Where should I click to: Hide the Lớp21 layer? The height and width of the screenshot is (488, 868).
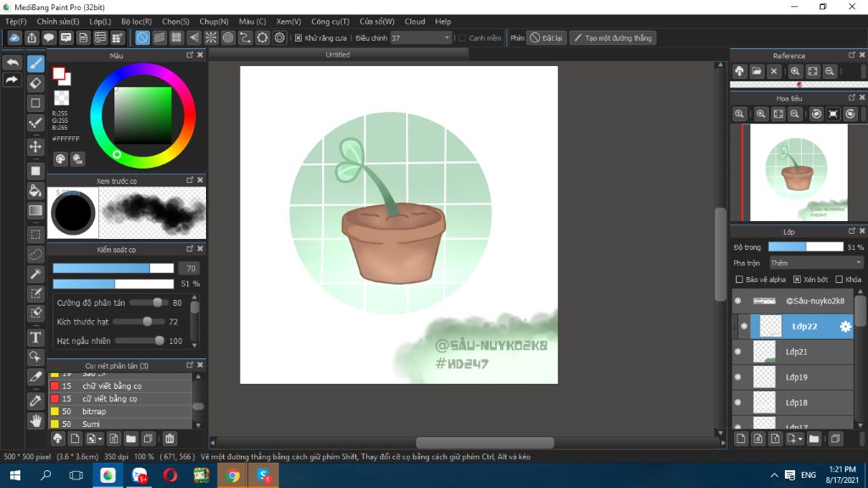click(737, 352)
